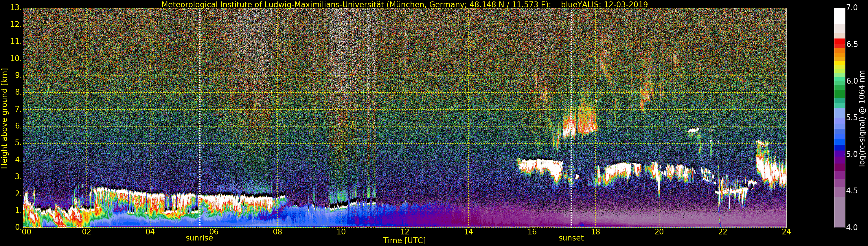The image size is (868, 246).
Task: Click the 'Time [UTC]' axis label
Action: click(404, 241)
